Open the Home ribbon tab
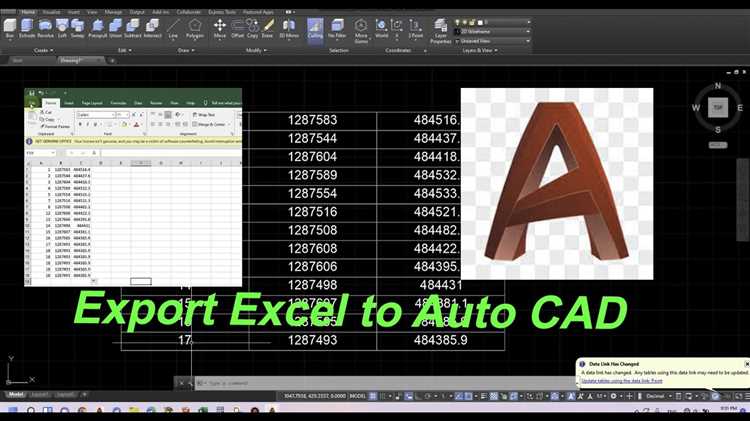This screenshot has height=421, width=750. click(x=28, y=12)
